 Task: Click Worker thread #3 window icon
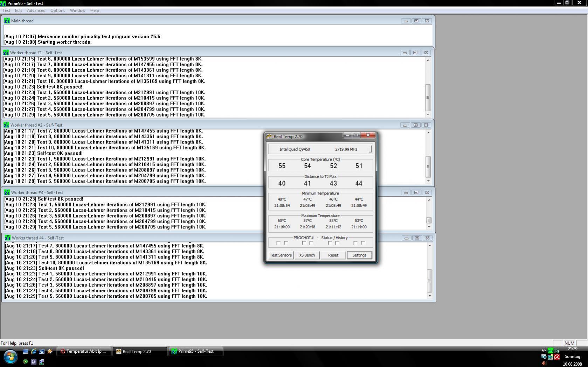(x=7, y=192)
